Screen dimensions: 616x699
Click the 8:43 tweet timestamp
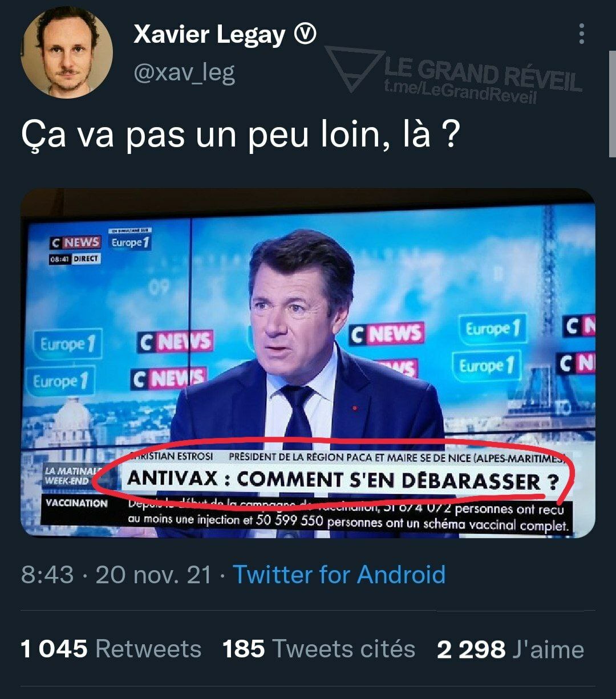click(47, 574)
